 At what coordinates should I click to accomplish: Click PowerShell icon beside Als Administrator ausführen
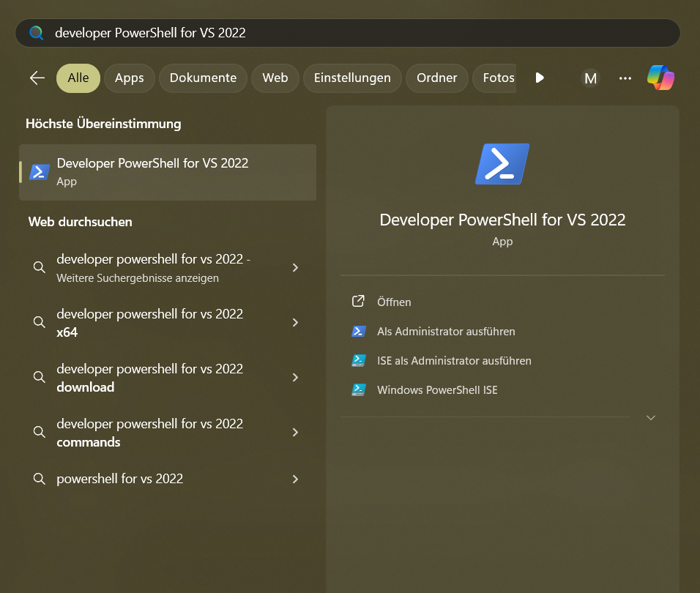(x=359, y=331)
